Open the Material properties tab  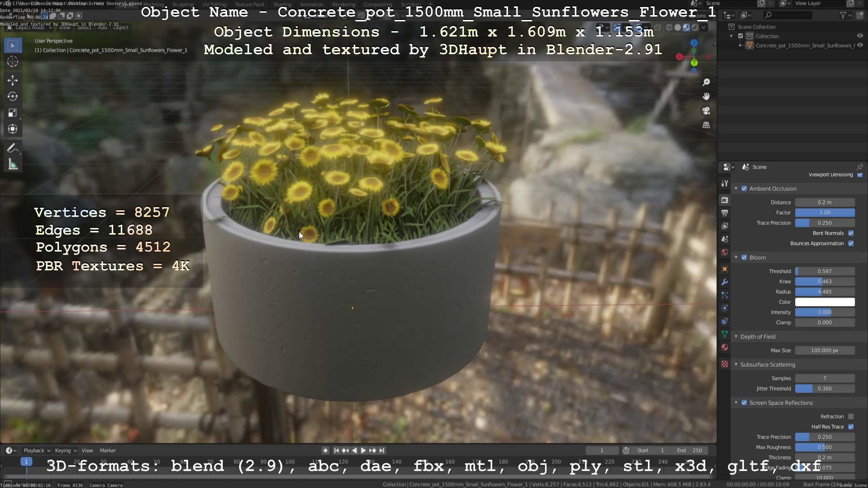pyautogui.click(x=724, y=347)
